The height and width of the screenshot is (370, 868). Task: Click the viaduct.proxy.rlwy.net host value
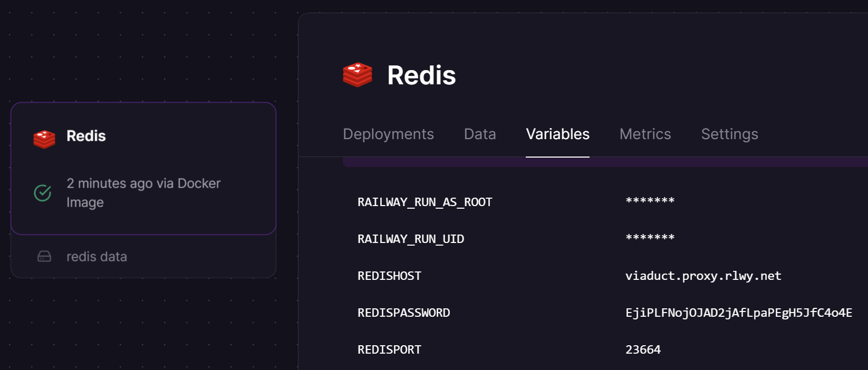pyautogui.click(x=703, y=276)
